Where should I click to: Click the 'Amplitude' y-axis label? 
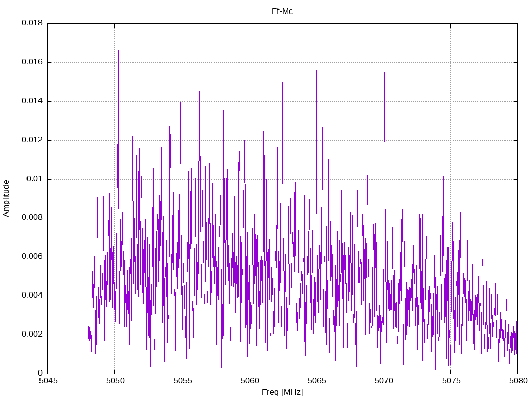[6, 198]
